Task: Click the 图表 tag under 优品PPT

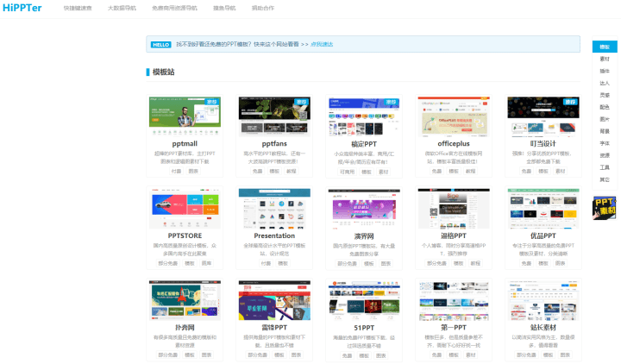Action: click(561, 263)
